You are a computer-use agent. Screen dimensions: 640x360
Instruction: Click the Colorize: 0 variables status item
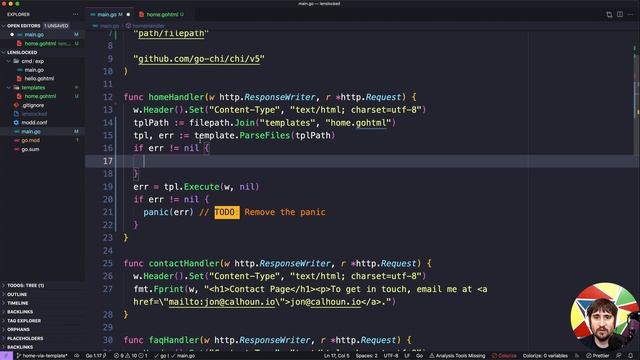pos(545,356)
